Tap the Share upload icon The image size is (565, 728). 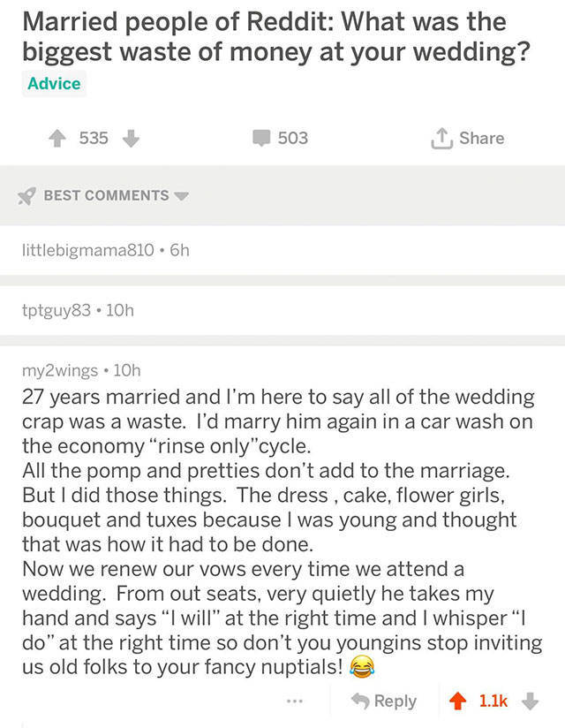click(x=442, y=138)
